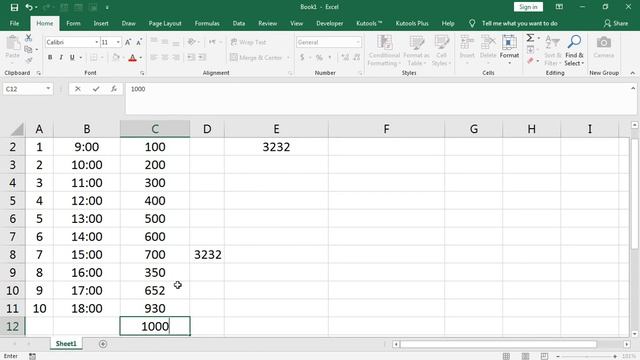Click the Fill Color bucket icon
This screenshot has width=640, height=360.
(116, 58)
